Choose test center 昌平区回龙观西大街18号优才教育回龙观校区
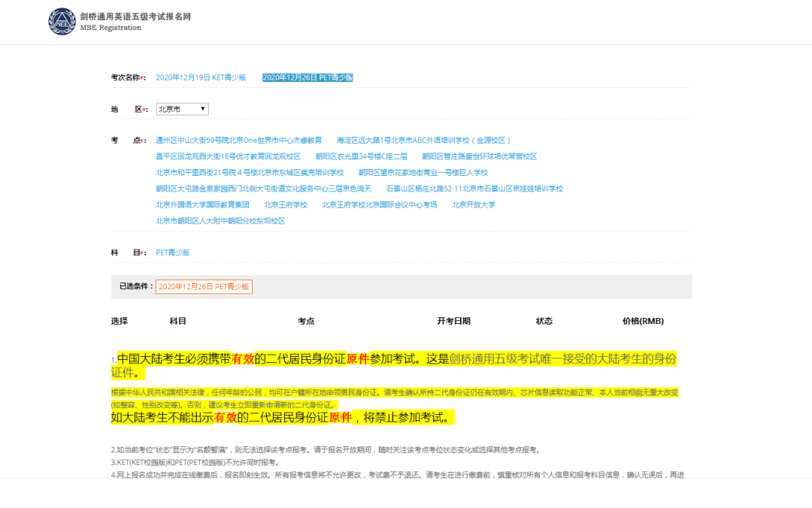 click(x=228, y=156)
